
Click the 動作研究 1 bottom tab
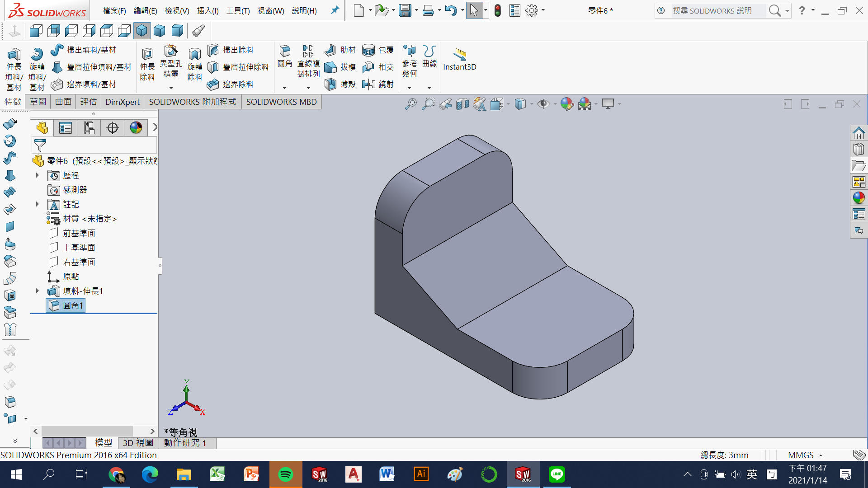pyautogui.click(x=185, y=443)
